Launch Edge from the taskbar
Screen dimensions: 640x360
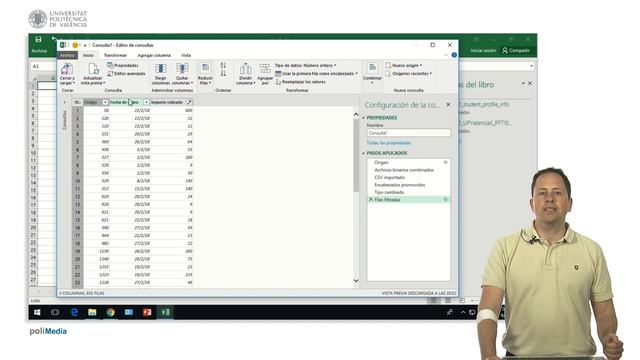(x=74, y=312)
